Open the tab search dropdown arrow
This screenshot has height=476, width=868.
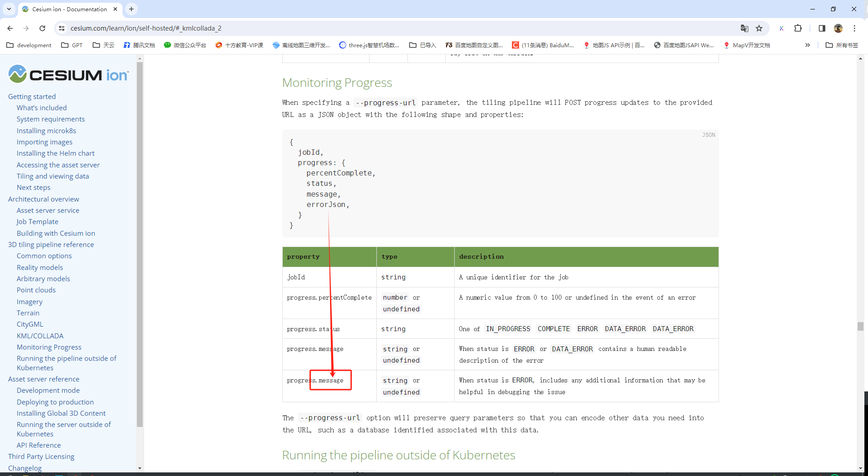[9, 9]
